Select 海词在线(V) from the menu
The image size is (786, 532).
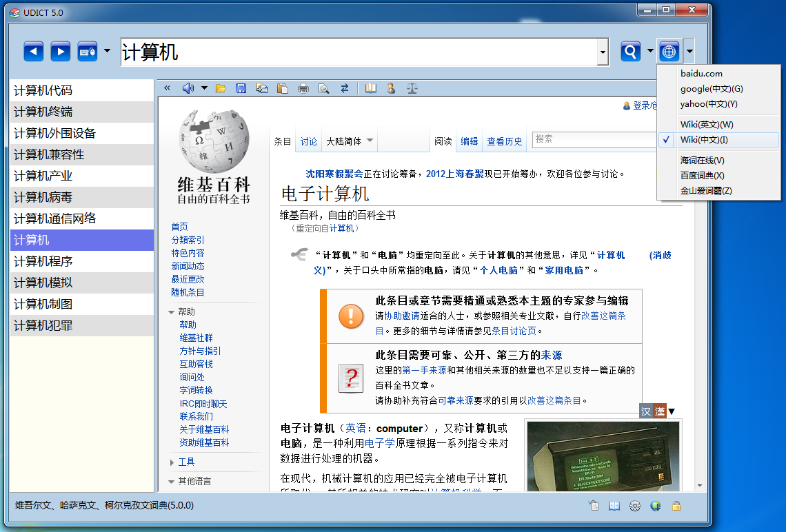702,161
